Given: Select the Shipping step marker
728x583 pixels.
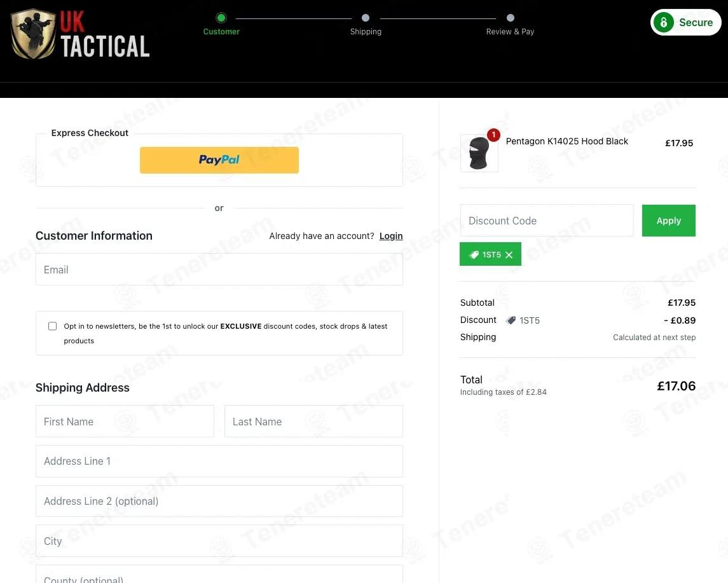Looking at the screenshot, I should click(366, 18).
